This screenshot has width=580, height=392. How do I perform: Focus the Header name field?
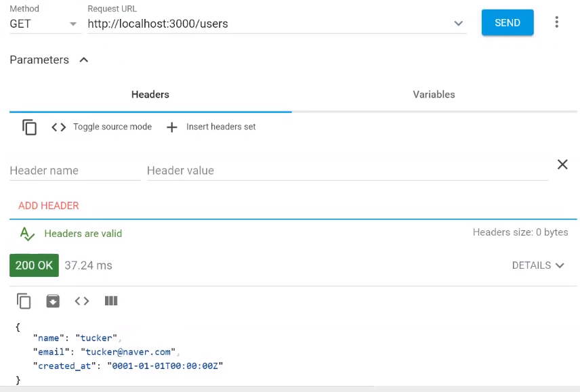point(75,171)
